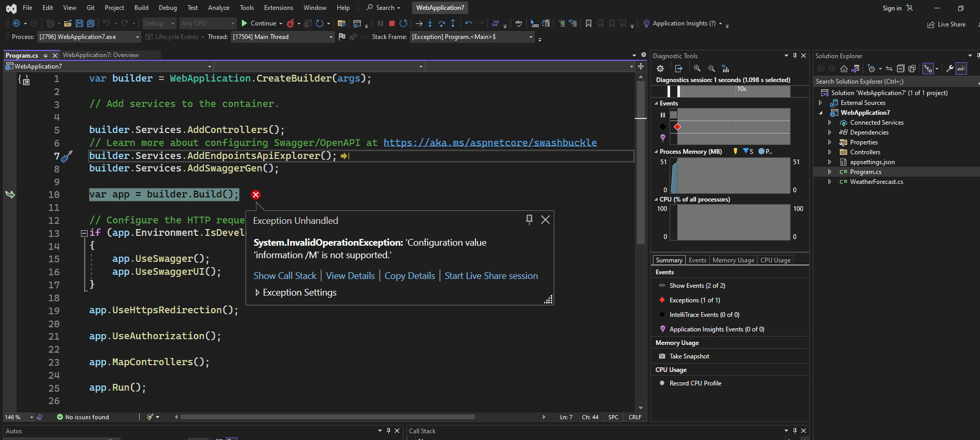980x440 pixels.
Task: Click the Live Share icon
Action: [x=931, y=24]
